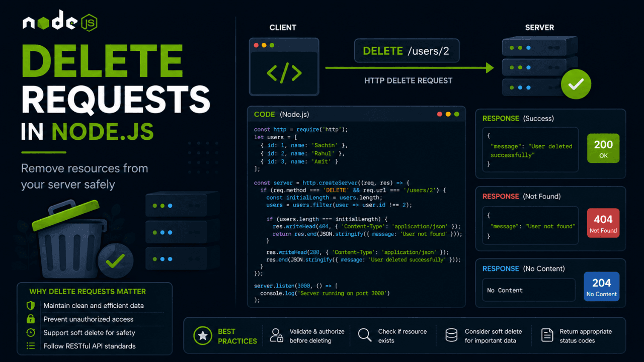
Task: Click the RESPONSE (Success) heading
Action: click(518, 119)
